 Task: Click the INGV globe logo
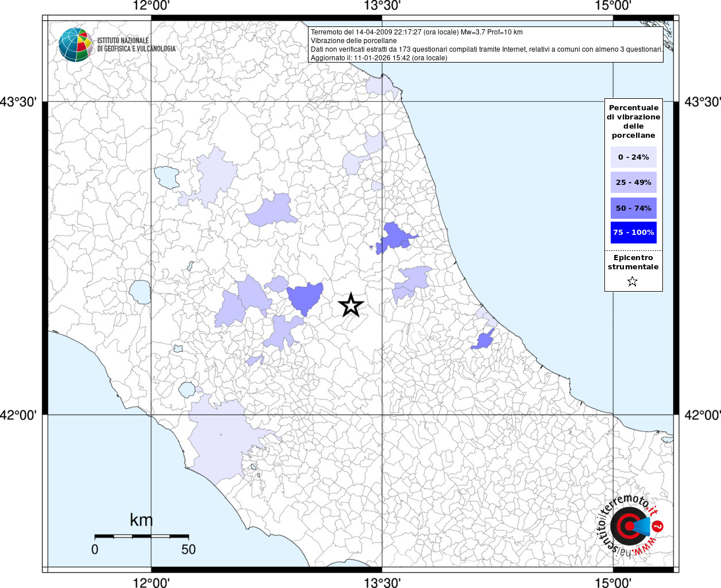[x=75, y=44]
